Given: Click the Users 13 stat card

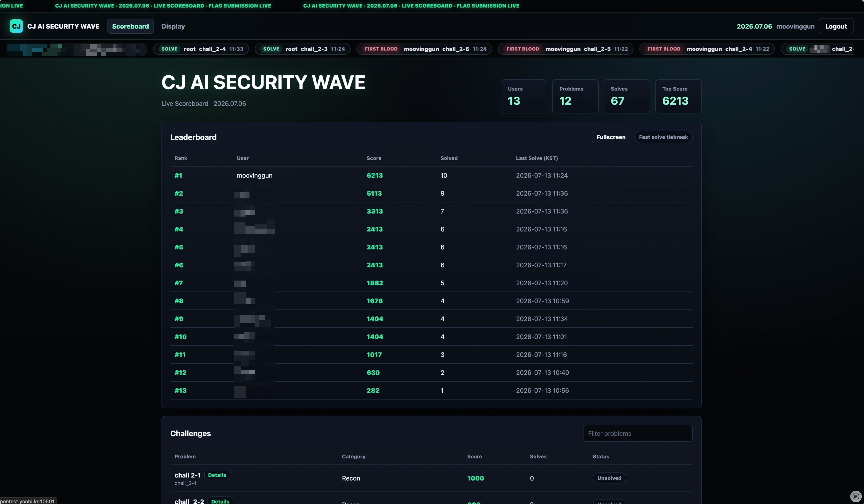Looking at the screenshot, I should (524, 96).
